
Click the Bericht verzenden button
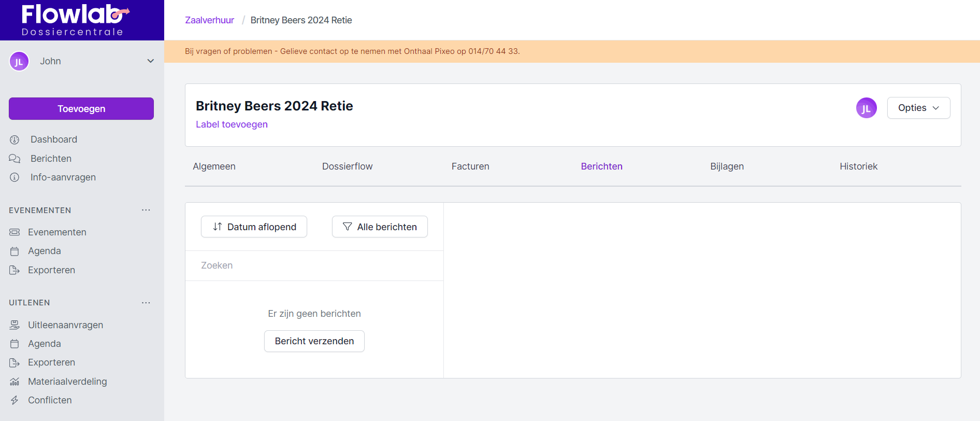(x=314, y=341)
